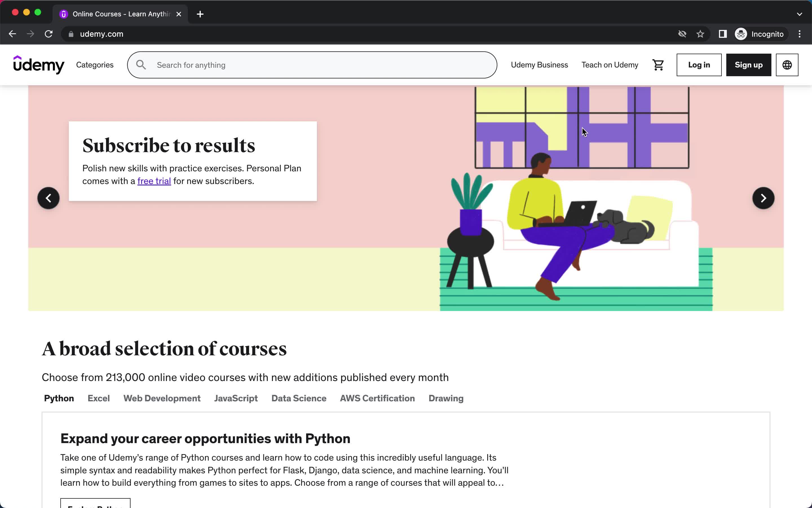812x508 pixels.
Task: Go to the previous carousel slide
Action: [48, 198]
